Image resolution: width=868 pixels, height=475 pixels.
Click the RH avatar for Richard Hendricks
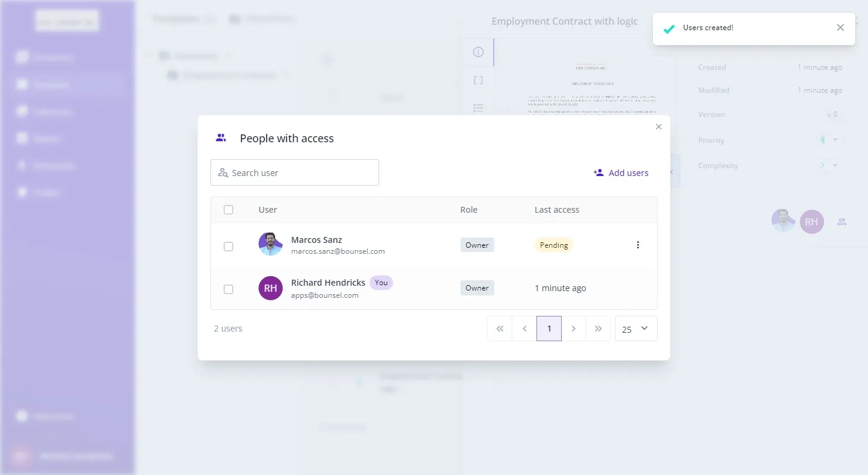[271, 288]
